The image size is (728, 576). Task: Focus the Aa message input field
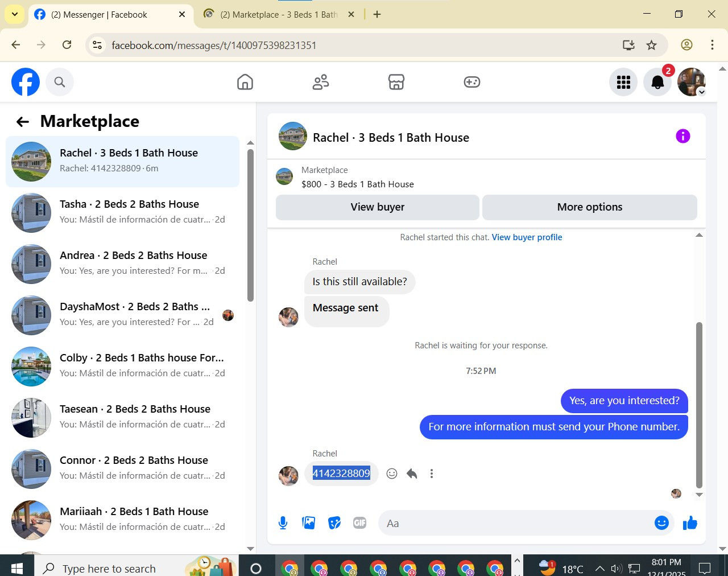(515, 523)
